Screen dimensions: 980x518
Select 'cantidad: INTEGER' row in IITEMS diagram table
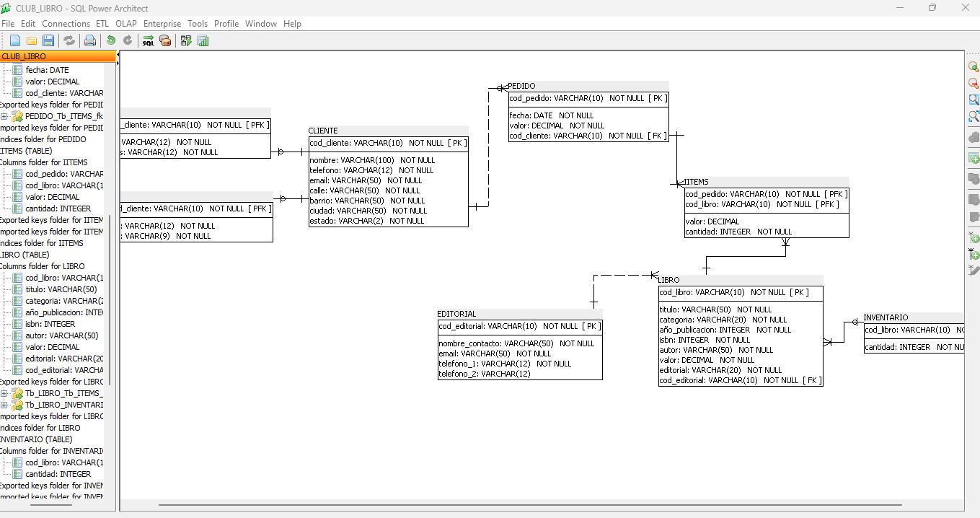click(738, 232)
